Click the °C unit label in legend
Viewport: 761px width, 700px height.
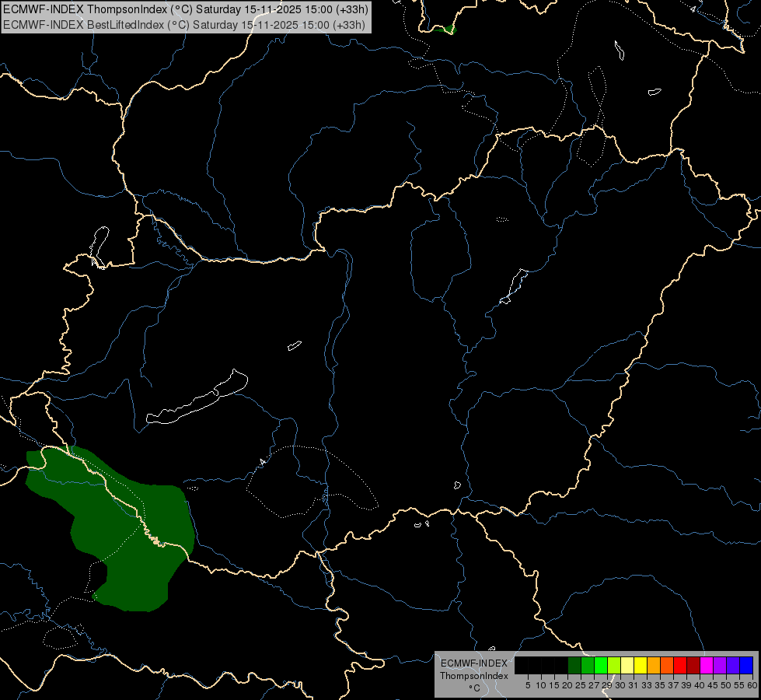(474, 688)
